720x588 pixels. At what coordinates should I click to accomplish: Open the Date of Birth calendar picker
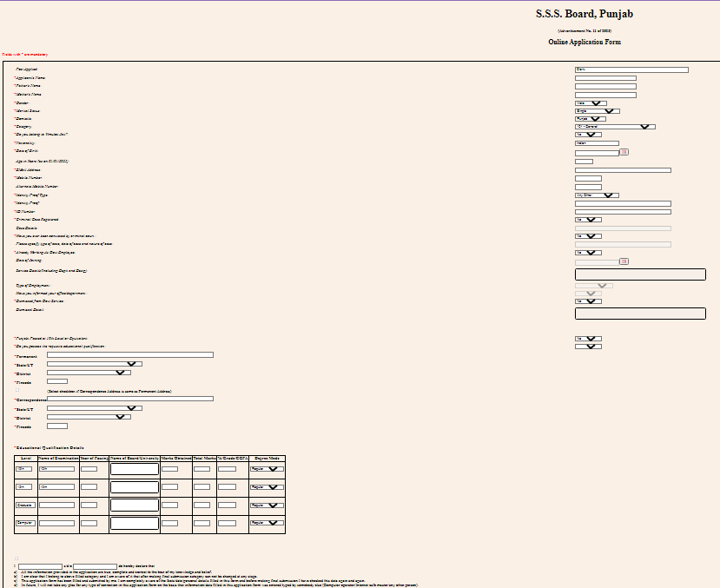pos(624,152)
